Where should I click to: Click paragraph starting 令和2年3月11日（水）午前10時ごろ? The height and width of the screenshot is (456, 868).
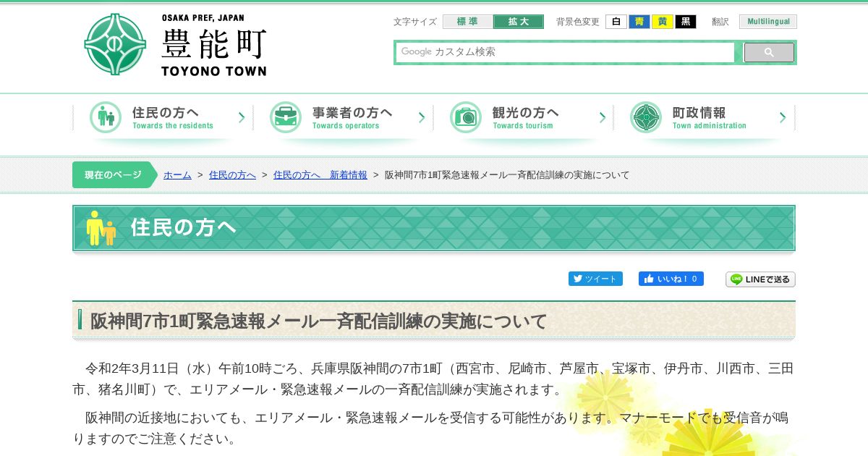(x=433, y=379)
